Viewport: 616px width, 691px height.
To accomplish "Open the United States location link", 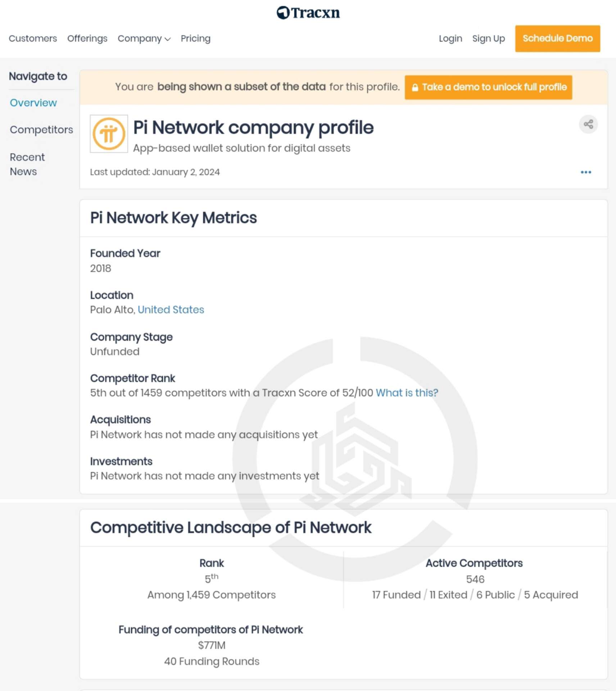I will pyautogui.click(x=171, y=310).
